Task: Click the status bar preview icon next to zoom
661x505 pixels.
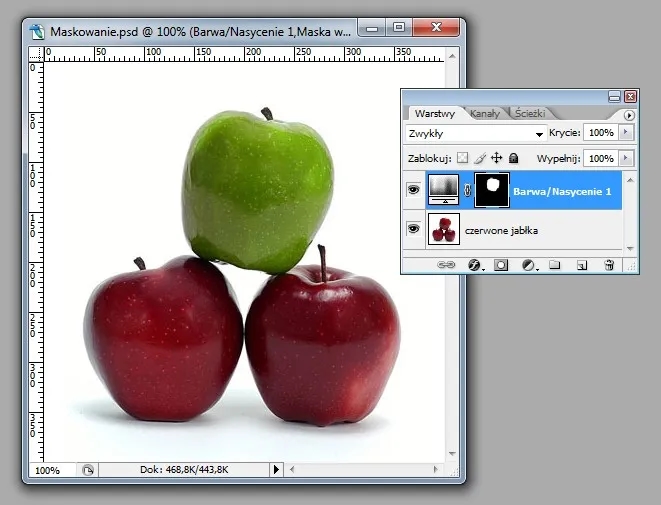Action: [88, 470]
